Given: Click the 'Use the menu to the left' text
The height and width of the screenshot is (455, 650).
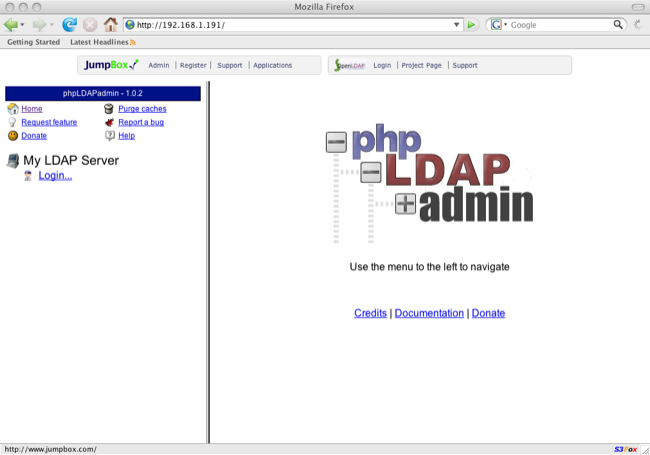Looking at the screenshot, I should [x=429, y=267].
